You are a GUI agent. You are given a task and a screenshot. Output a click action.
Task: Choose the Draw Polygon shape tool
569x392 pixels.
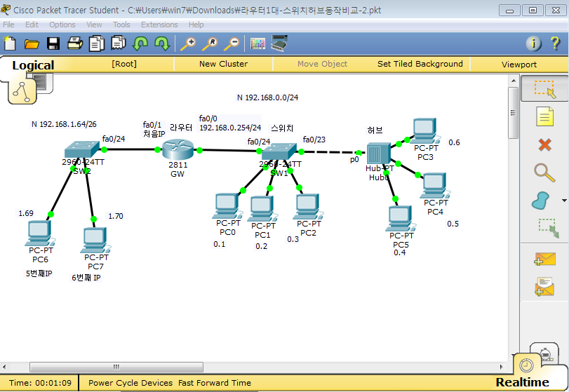(x=541, y=201)
